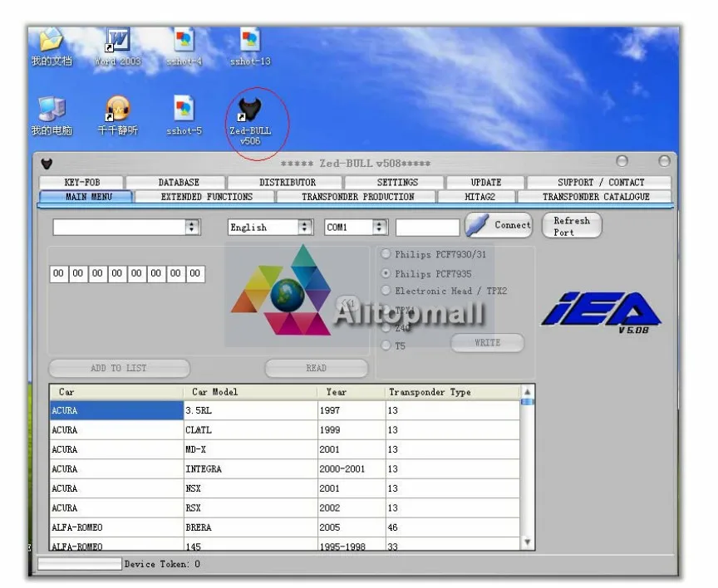Click the car list vertical scrollbar down arrow
Image resolution: width=718 pixels, height=588 pixels.
(528, 541)
